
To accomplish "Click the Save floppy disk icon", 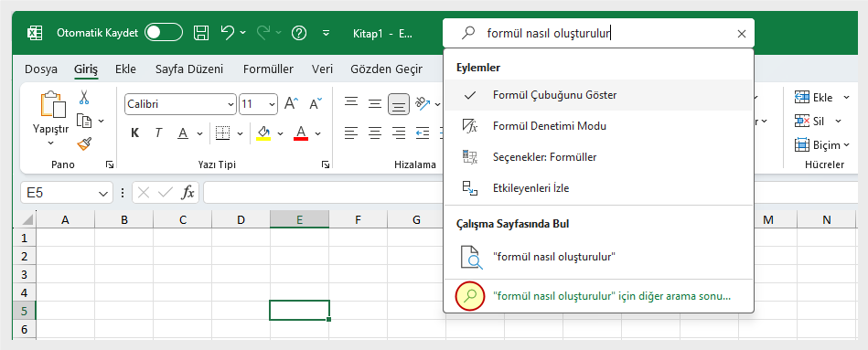I will [x=201, y=33].
